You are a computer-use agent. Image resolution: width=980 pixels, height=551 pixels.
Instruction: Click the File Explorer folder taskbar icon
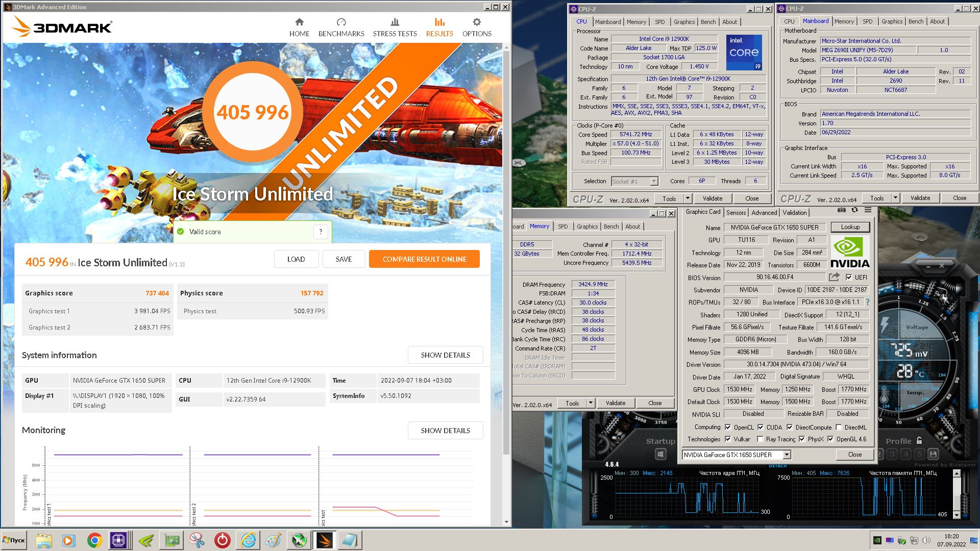(x=43, y=540)
